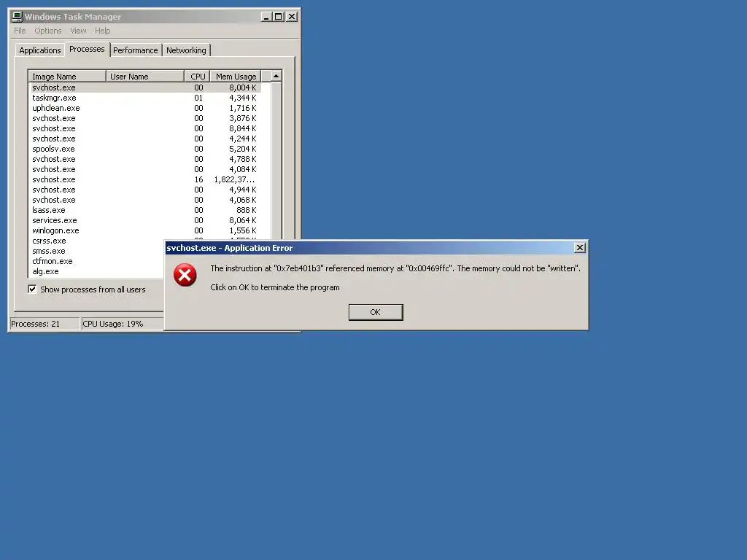Screen dimensions: 747x560
Task: Select svchost.exe with 4,068 K memory
Action: [146, 200]
